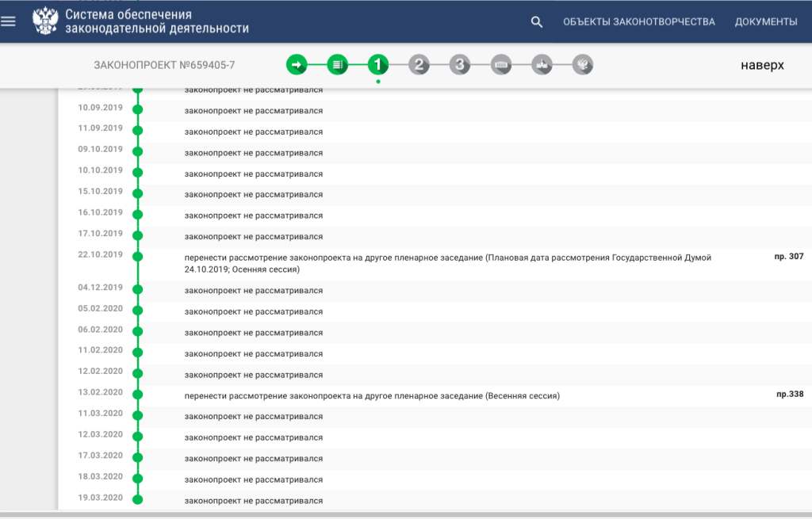Select President Kremlin tower stage icon
Screen dimensions: 812x519
point(542,65)
